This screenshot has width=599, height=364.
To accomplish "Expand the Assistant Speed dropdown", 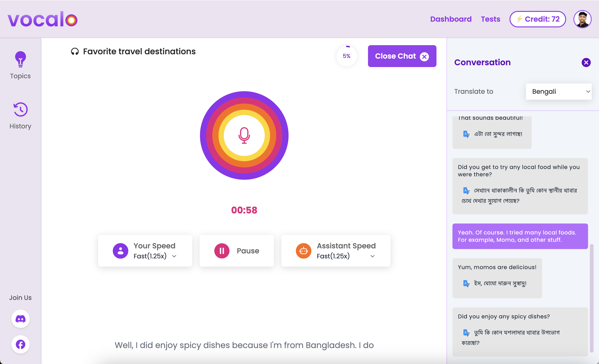I will coord(372,256).
